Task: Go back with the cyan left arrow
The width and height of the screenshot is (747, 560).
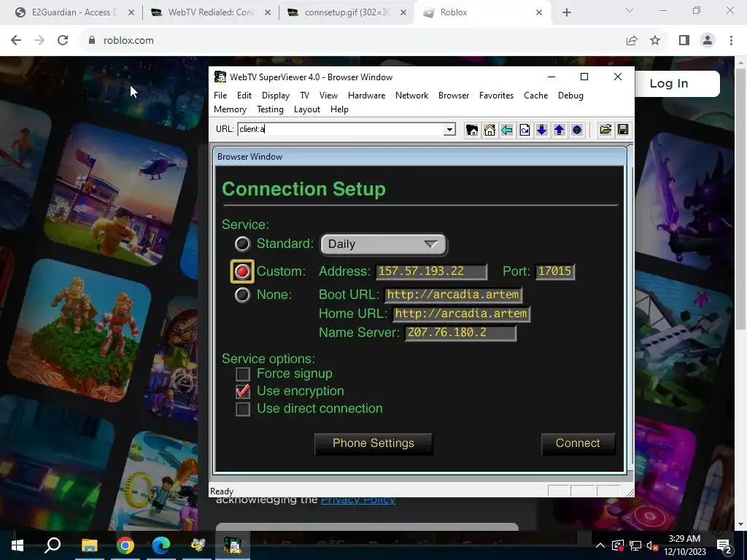Action: [x=507, y=130]
